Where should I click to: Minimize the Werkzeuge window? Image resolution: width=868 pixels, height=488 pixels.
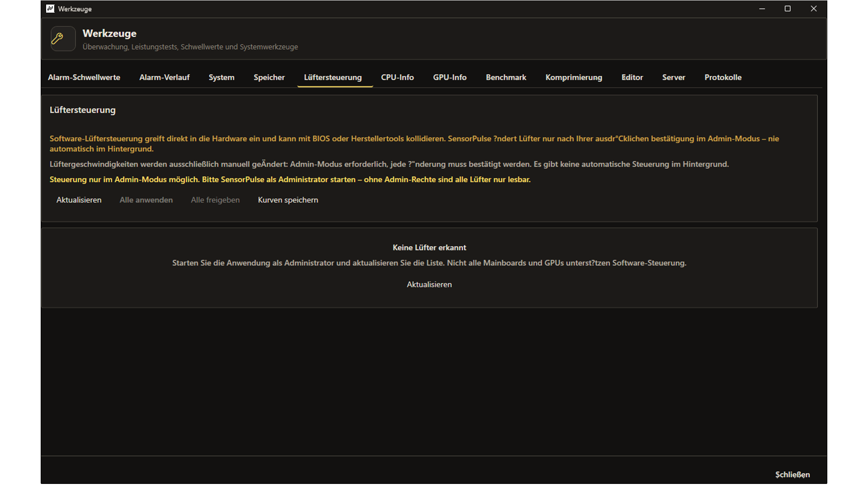[762, 9]
